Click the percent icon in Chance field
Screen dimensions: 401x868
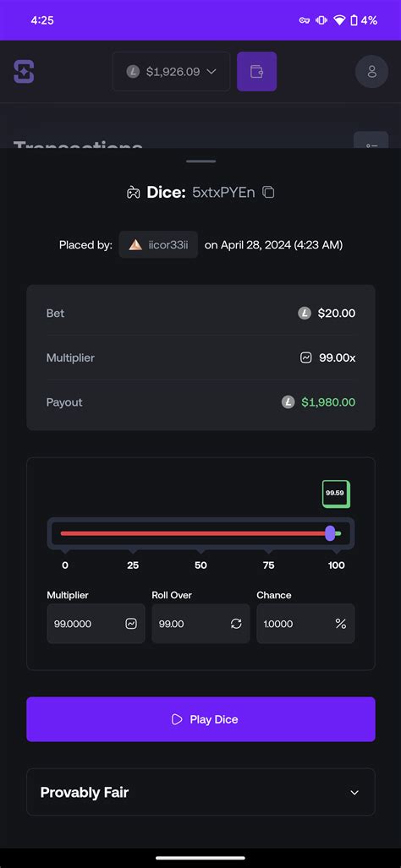pyautogui.click(x=341, y=624)
